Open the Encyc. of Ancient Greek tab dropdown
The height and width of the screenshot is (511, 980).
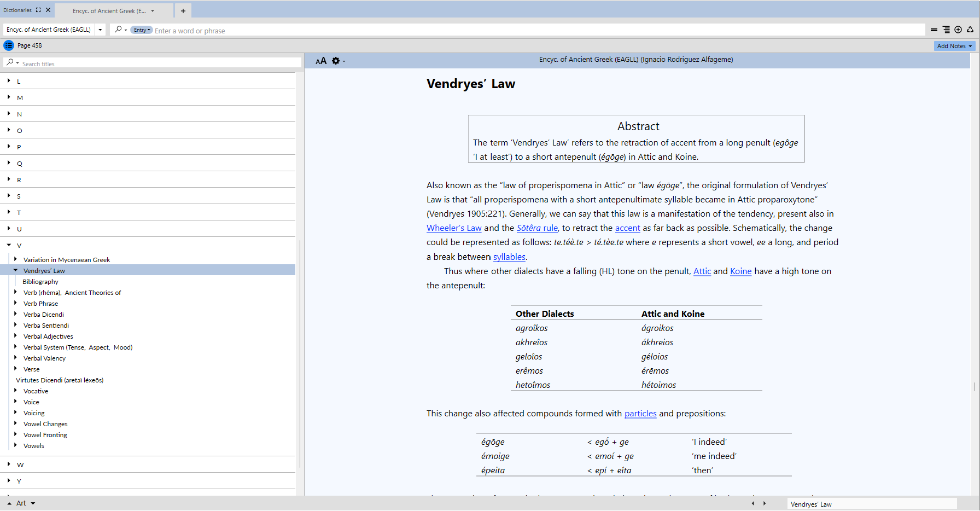pyautogui.click(x=153, y=11)
